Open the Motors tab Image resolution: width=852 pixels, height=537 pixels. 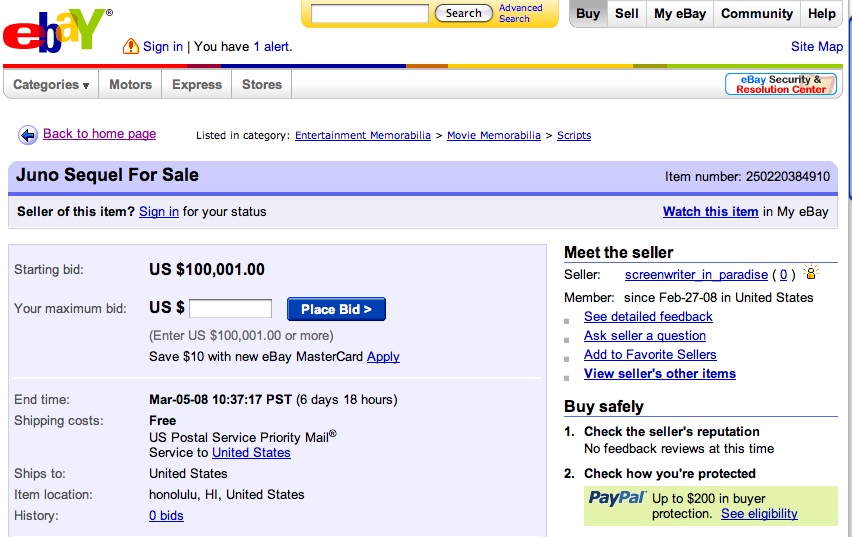[x=130, y=84]
